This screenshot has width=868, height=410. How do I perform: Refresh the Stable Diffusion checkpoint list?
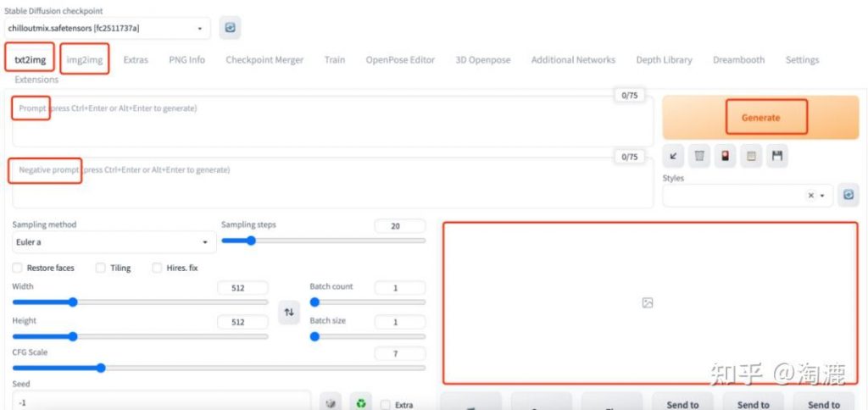point(230,28)
